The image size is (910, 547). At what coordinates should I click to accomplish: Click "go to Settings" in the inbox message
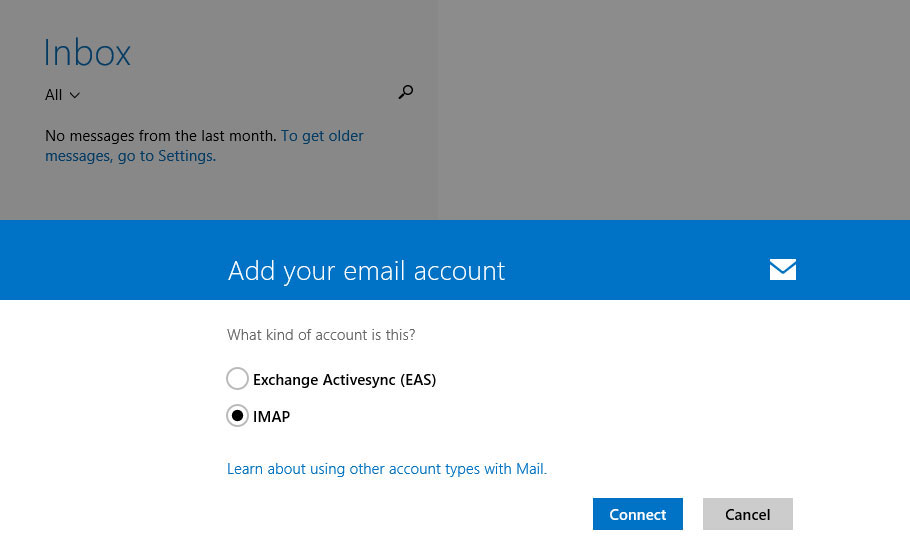coord(165,156)
